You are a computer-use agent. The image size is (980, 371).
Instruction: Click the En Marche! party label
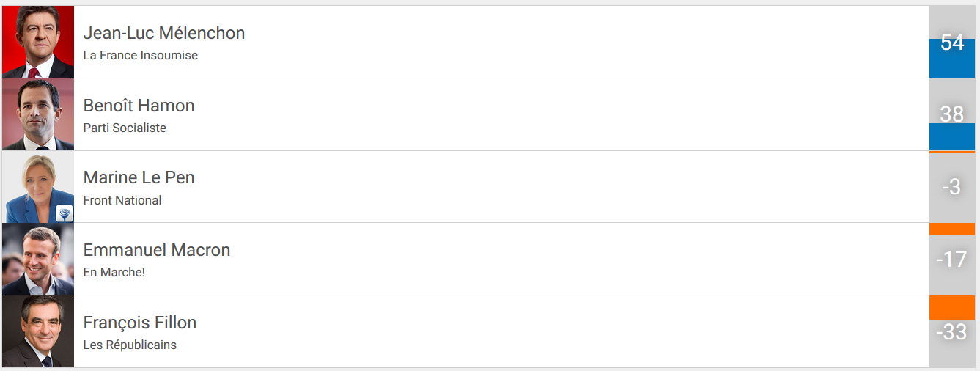coord(114,272)
